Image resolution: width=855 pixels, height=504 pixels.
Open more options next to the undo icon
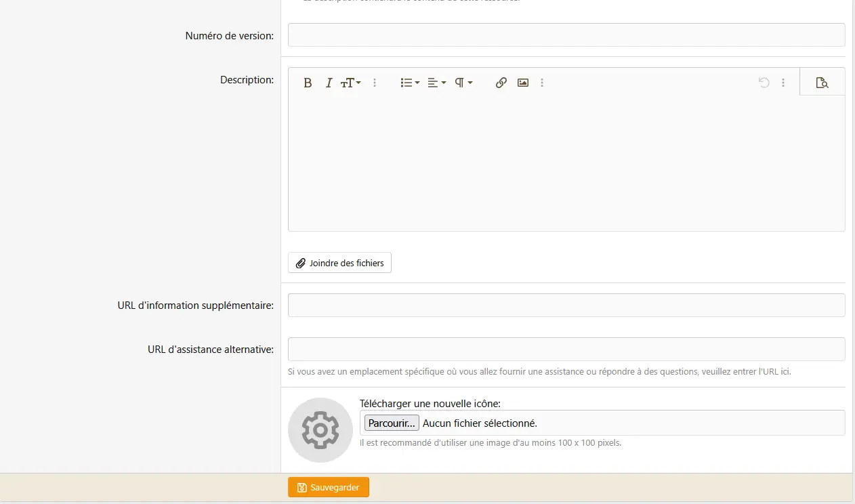coord(783,83)
